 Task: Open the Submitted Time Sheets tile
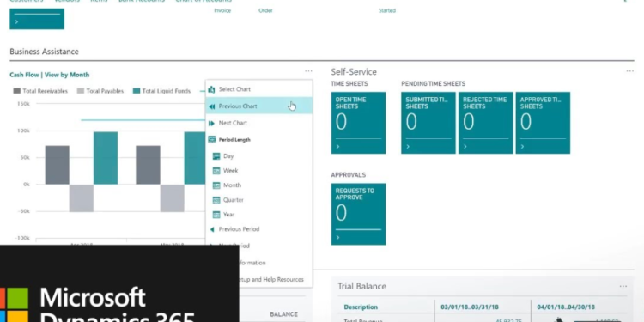[x=428, y=123]
